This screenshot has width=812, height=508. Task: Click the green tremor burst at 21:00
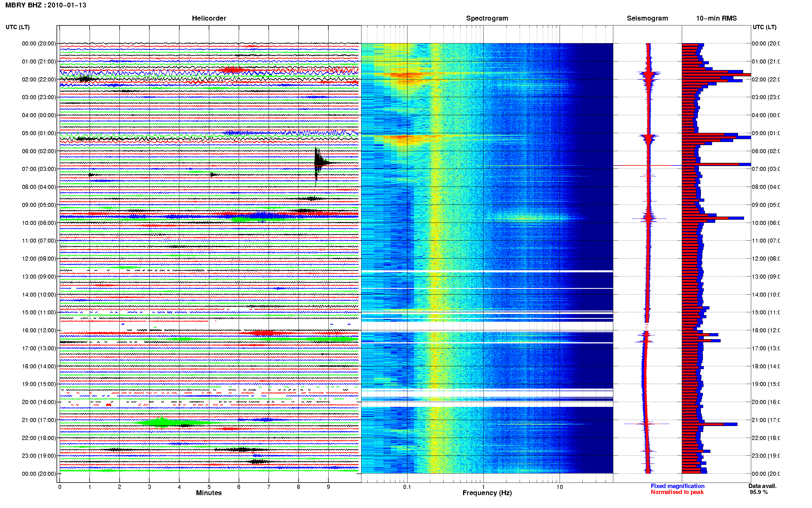(162, 422)
